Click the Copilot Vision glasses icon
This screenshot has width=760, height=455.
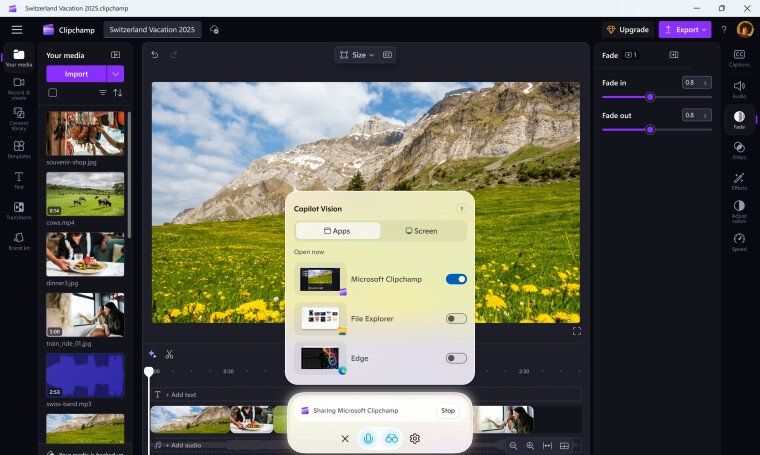pos(392,439)
